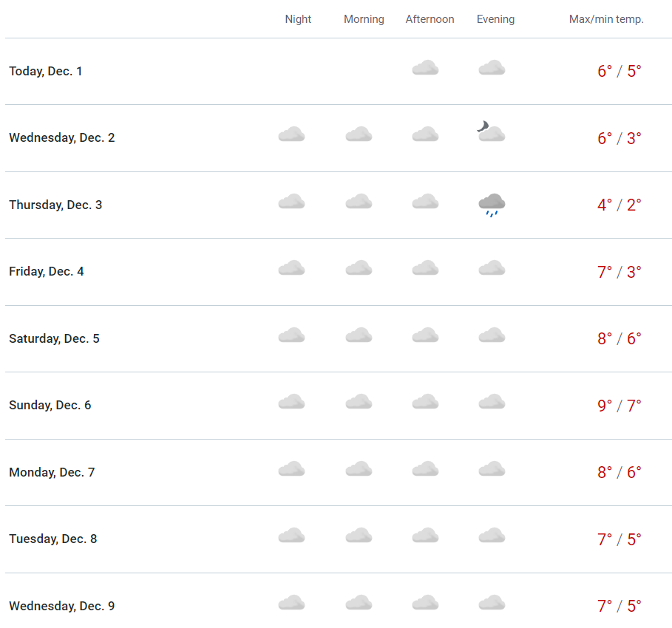This screenshot has width=672, height=628.
Task: Click Monday evening cloud icon
Action: [492, 469]
